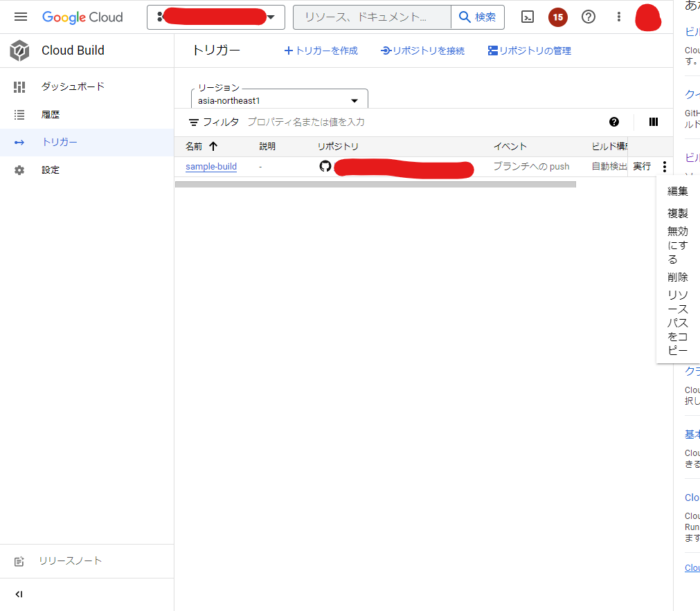
Task: Click the イベント column header
Action: pyautogui.click(x=510, y=147)
